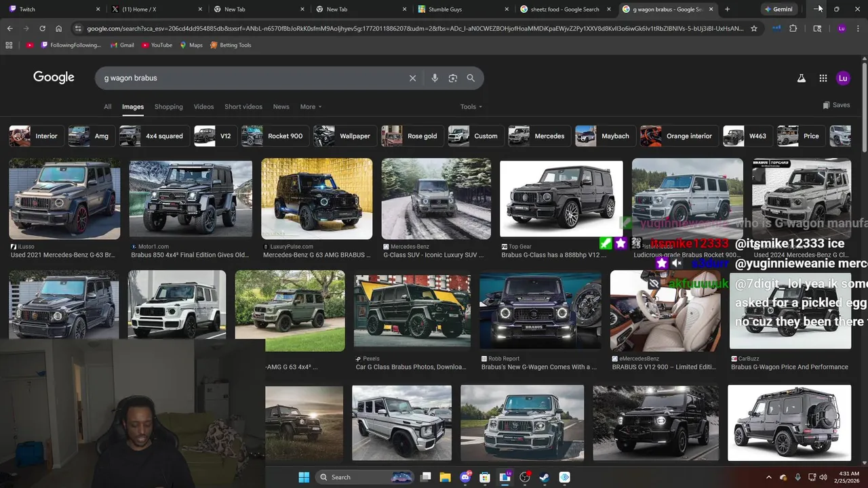Open the Betting Tools bookmark folder
Image resolution: width=868 pixels, height=488 pixels.
pyautogui.click(x=231, y=45)
